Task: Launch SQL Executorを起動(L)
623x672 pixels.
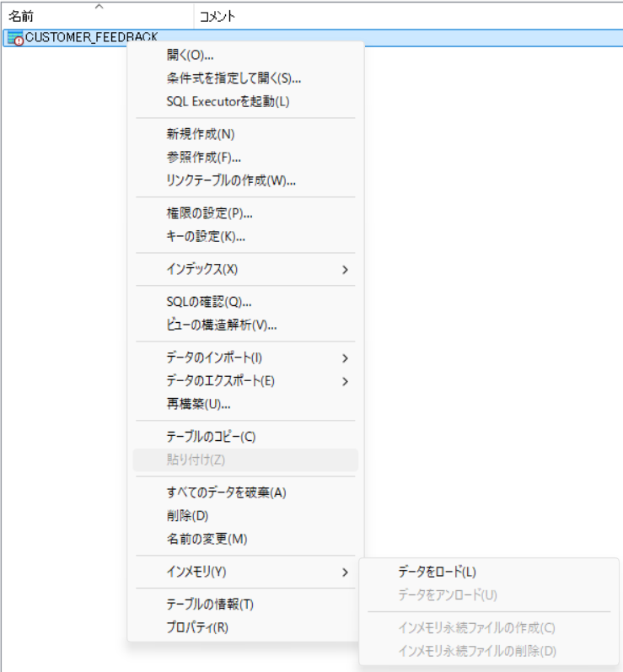Action: [x=228, y=101]
